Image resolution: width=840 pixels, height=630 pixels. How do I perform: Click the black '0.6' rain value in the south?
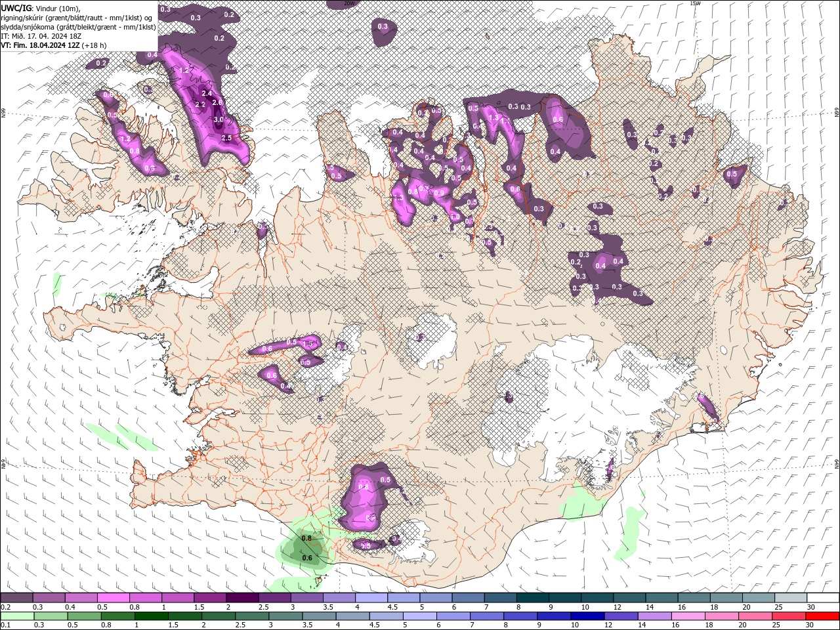pyautogui.click(x=306, y=558)
